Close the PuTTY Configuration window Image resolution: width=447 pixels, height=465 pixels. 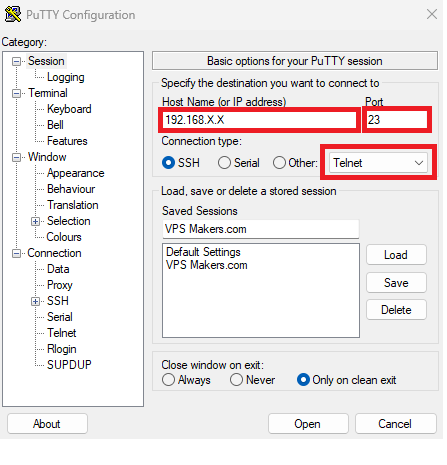(432, 14)
